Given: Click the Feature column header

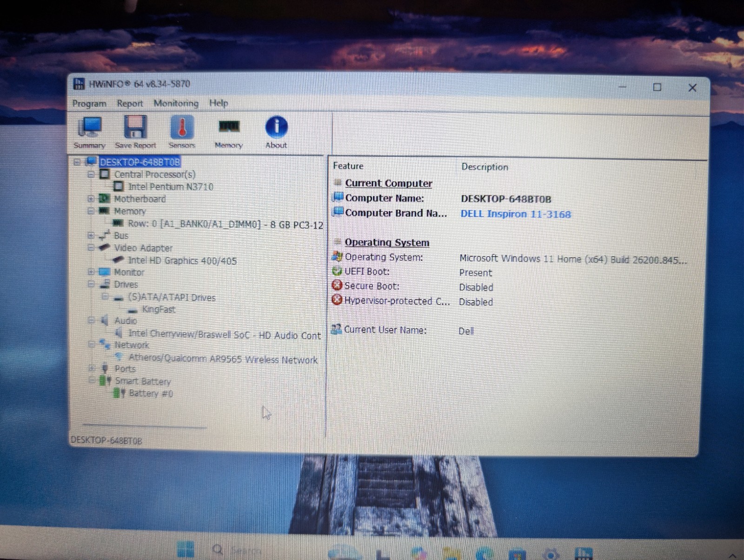Looking at the screenshot, I should pos(348,166).
